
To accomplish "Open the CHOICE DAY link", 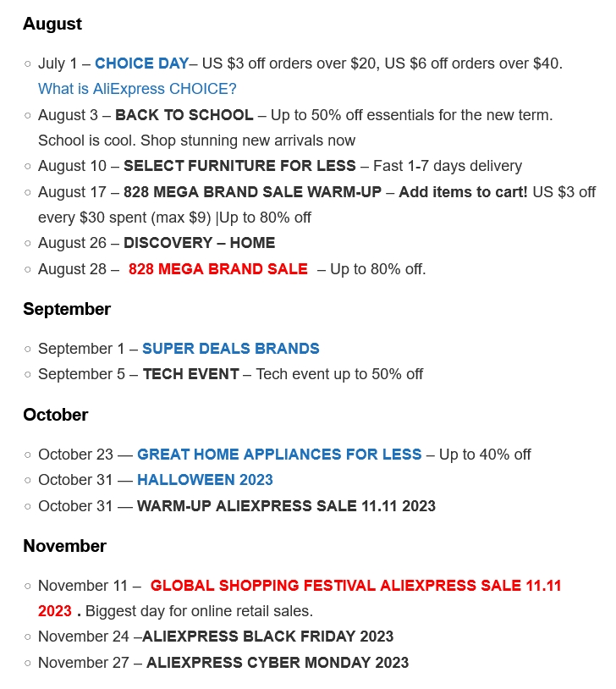I will click(x=141, y=63).
